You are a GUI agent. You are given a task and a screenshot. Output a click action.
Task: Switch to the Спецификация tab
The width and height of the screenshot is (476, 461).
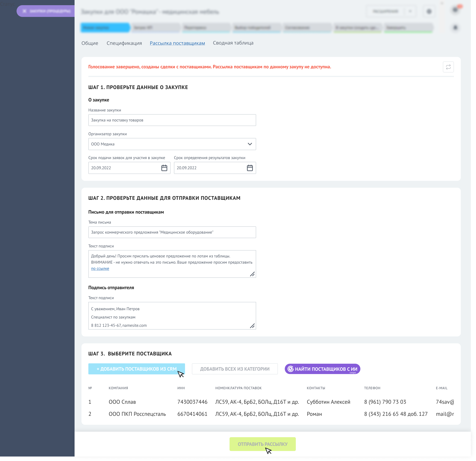tap(124, 43)
